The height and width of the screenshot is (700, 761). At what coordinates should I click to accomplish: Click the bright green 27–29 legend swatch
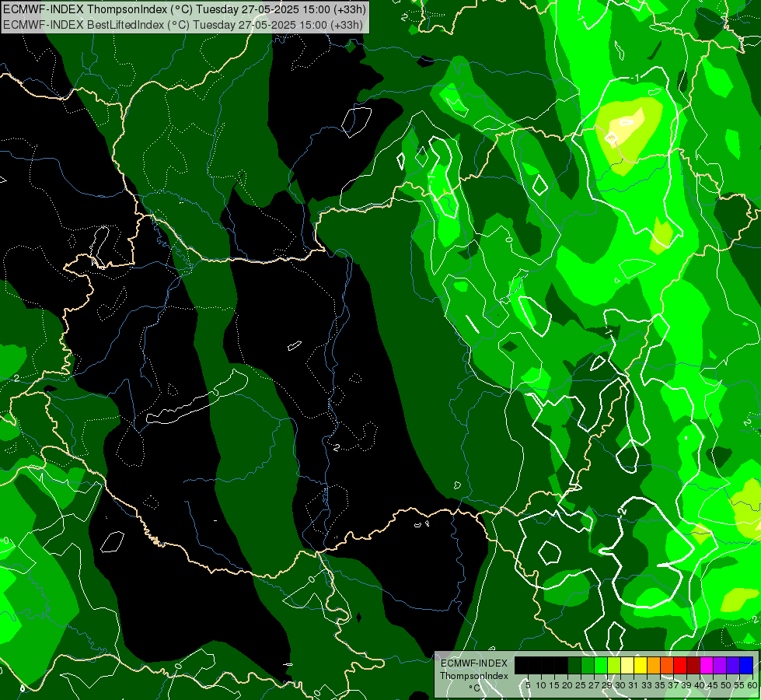coord(601,665)
